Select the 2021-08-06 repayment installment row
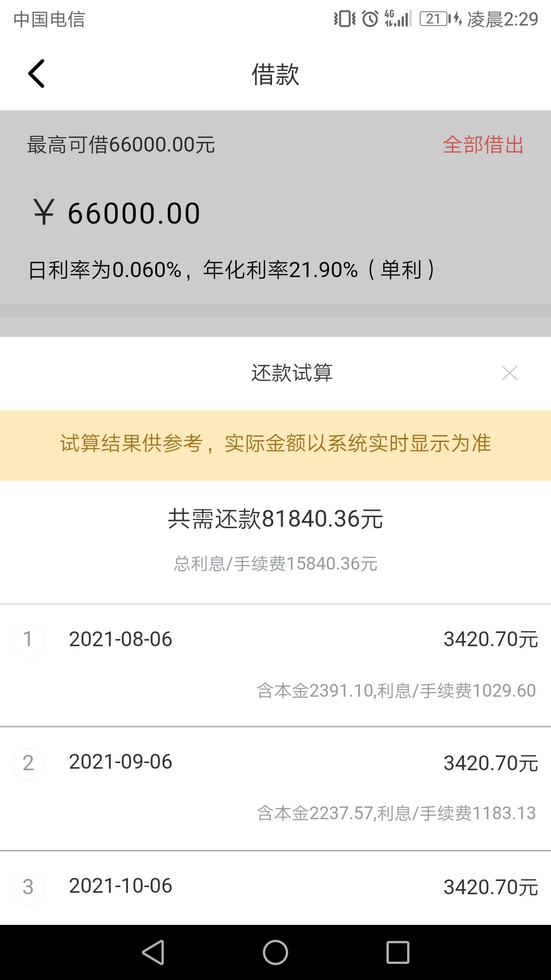The image size is (551, 980). point(275,666)
